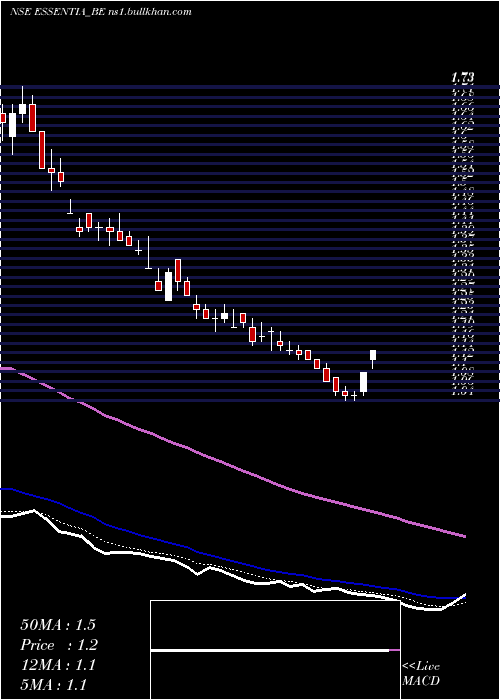Click the NSE ESSENTIA_BE chart title
Screen dimensions: 500x700
[x=101, y=12]
